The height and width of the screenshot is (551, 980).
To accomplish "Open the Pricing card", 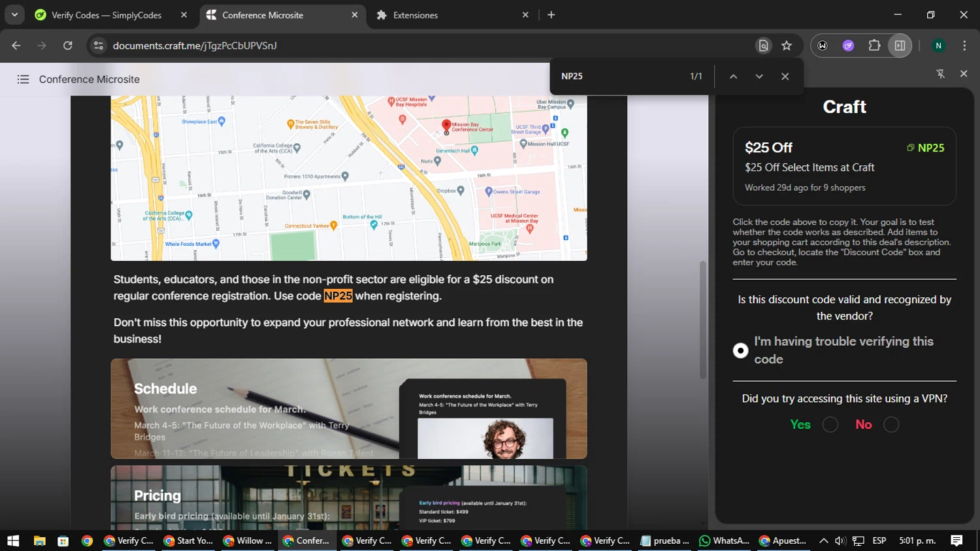I will coord(348,497).
